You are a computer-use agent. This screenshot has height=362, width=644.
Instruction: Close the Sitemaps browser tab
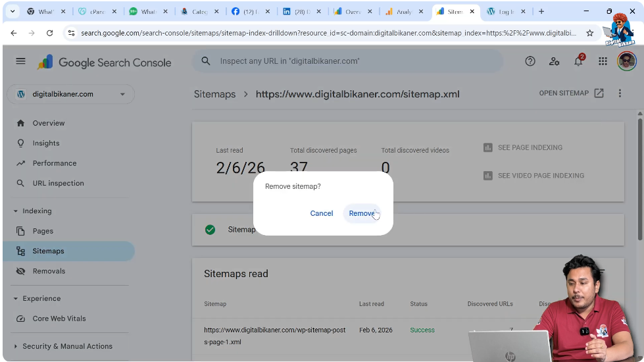(472, 11)
